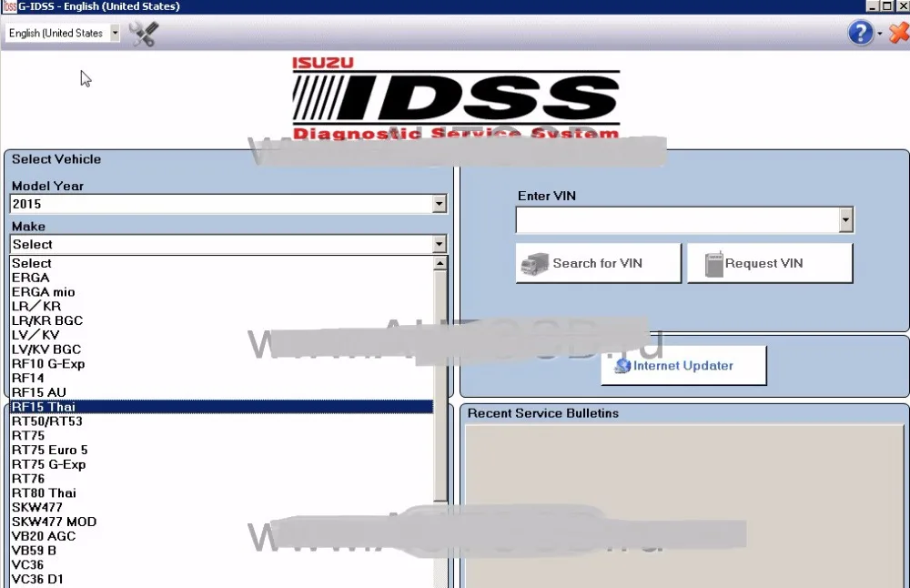Pick VB59 B from the make list
The image size is (910, 588).
[221, 551]
